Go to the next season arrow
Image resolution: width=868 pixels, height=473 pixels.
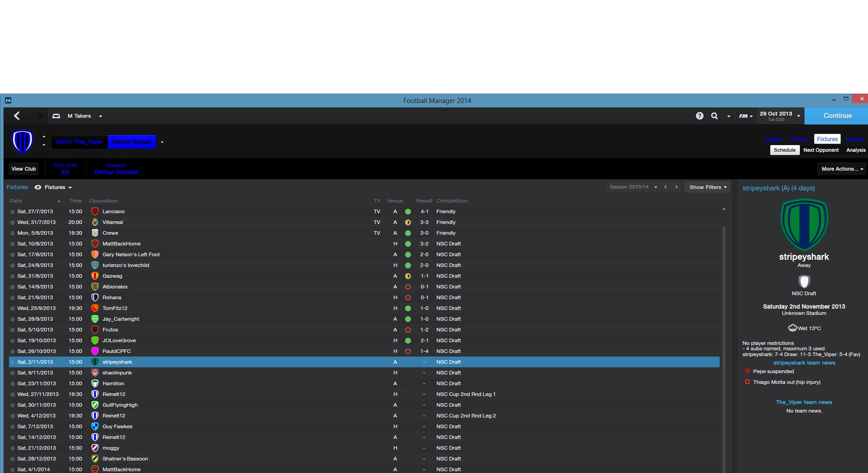click(x=677, y=187)
